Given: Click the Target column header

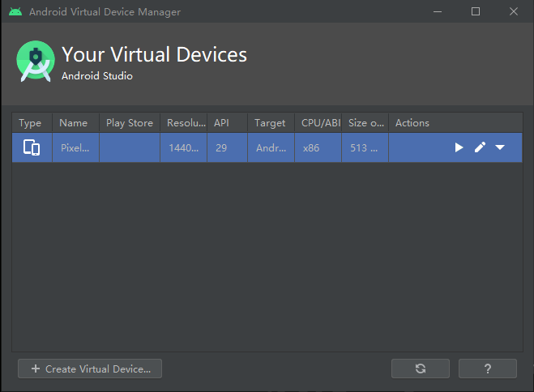Looking at the screenshot, I should (x=271, y=122).
